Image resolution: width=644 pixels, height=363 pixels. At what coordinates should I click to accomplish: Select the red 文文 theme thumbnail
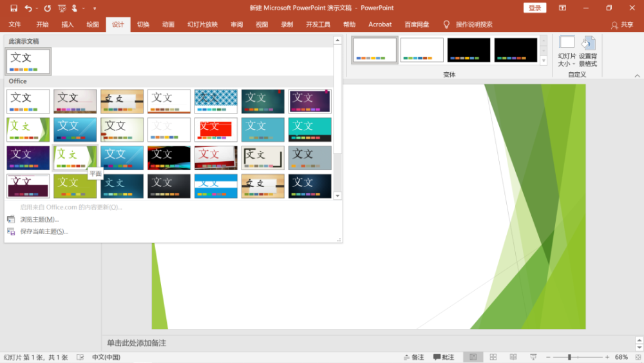pos(216,130)
